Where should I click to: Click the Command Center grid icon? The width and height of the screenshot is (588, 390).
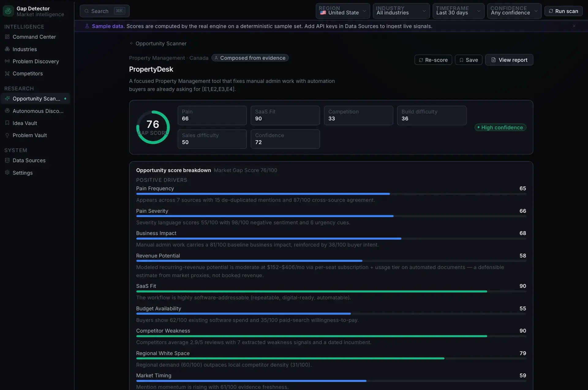(7, 37)
